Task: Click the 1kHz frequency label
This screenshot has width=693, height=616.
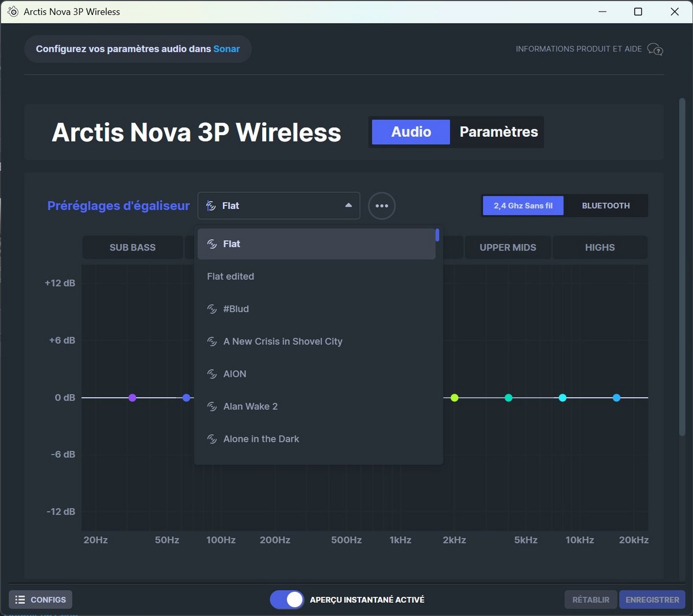Action: (401, 540)
